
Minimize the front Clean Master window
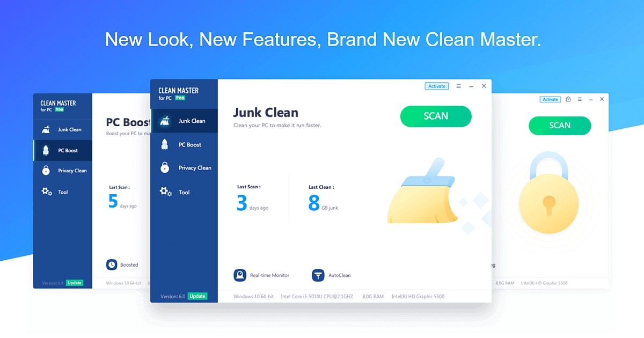pos(471,86)
